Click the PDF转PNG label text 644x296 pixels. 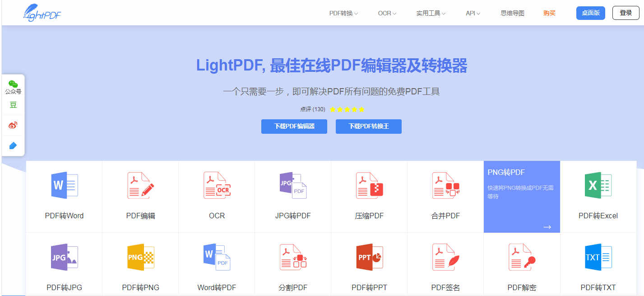140,287
